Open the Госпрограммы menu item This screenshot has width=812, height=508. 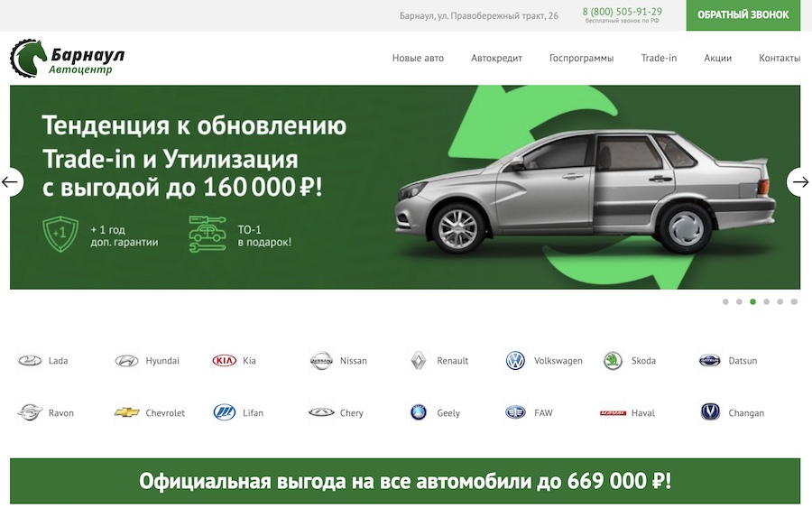coord(582,58)
